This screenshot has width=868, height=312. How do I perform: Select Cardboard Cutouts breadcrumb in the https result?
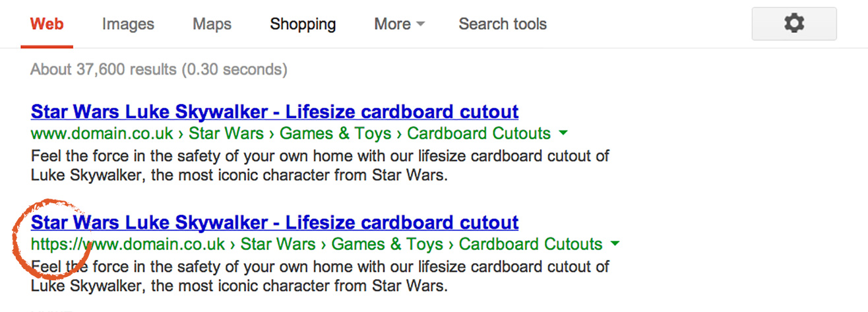(530, 244)
